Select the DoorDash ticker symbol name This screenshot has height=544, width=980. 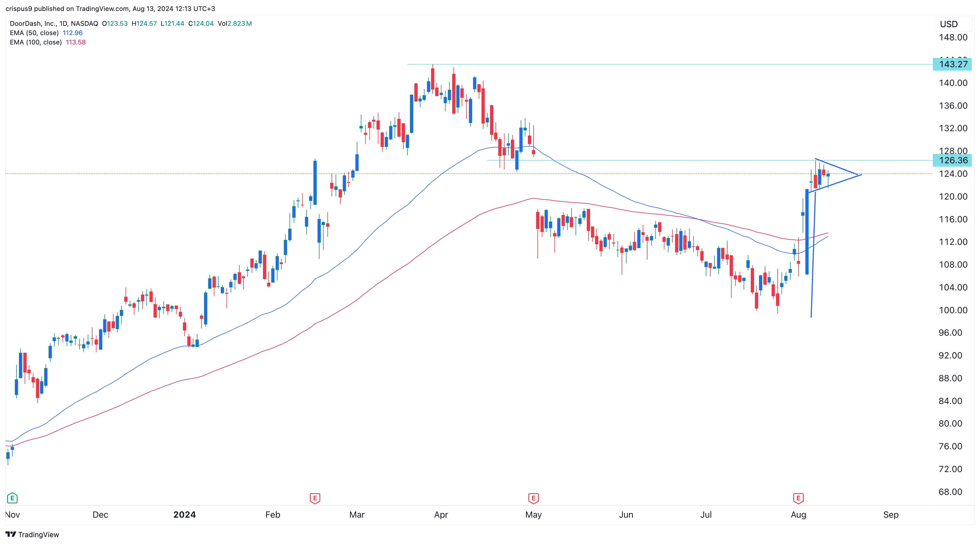[x=33, y=23]
